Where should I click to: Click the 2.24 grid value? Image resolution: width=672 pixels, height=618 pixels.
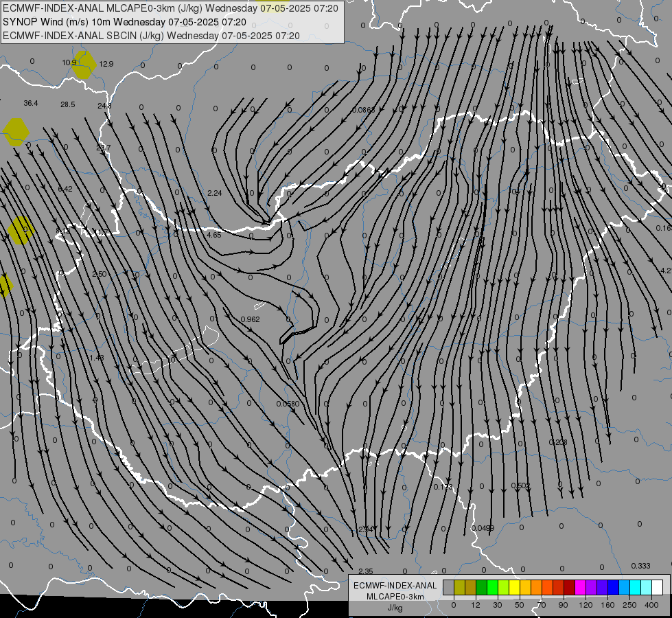point(215,194)
